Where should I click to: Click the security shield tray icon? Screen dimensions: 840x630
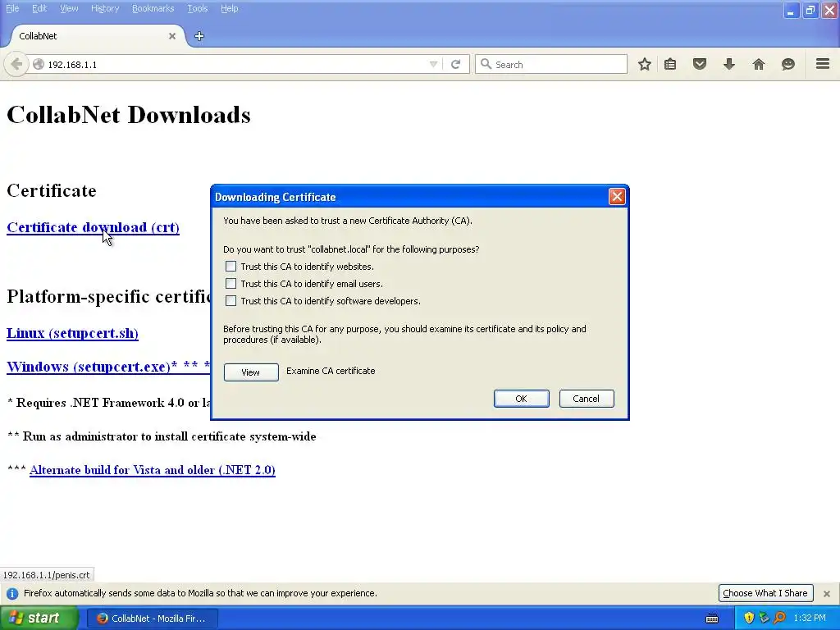click(x=749, y=619)
